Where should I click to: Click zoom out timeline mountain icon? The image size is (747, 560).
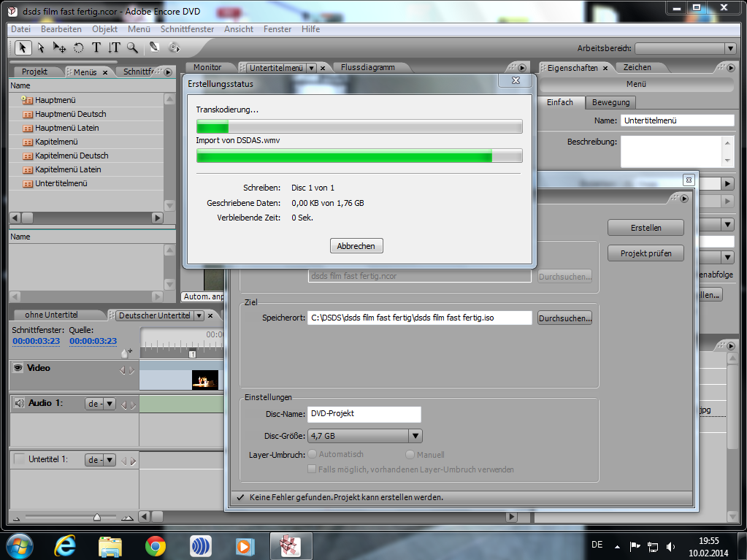(17, 518)
